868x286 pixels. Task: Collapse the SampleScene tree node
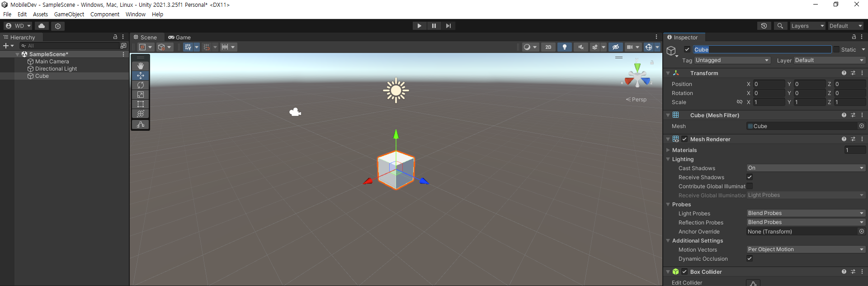[x=18, y=54]
